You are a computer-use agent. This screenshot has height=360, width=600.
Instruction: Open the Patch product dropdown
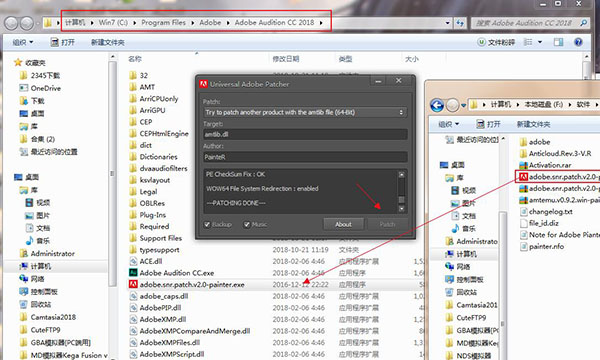305,112
